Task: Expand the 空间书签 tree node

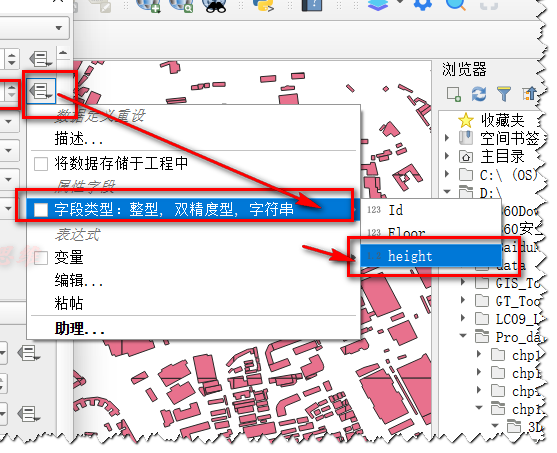Action: (x=447, y=137)
